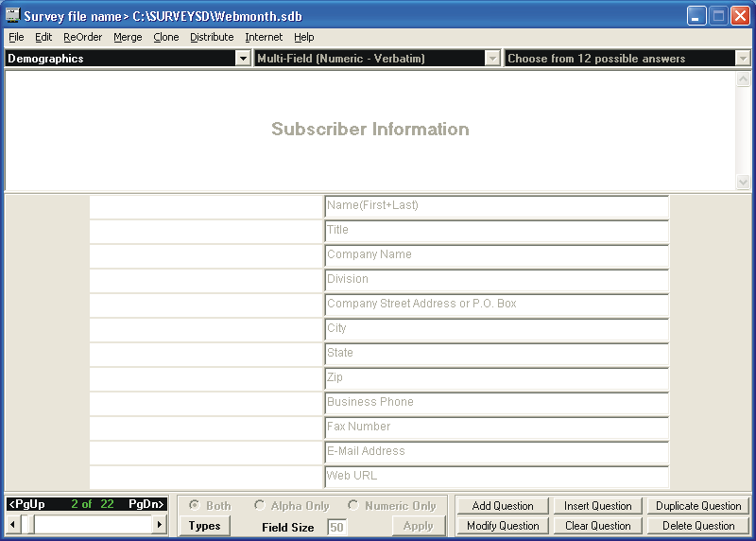The height and width of the screenshot is (541, 756).
Task: Click the left arrow of page scrollbar
Action: tap(13, 524)
